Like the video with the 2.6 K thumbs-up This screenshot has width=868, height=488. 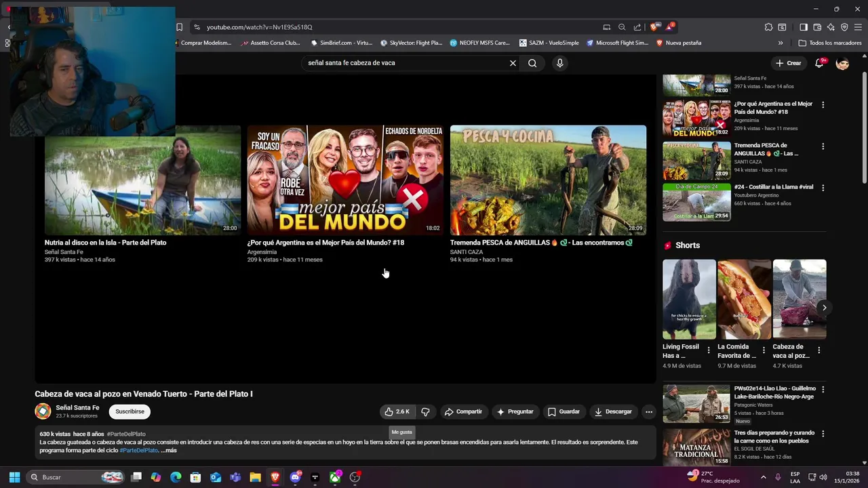click(397, 411)
